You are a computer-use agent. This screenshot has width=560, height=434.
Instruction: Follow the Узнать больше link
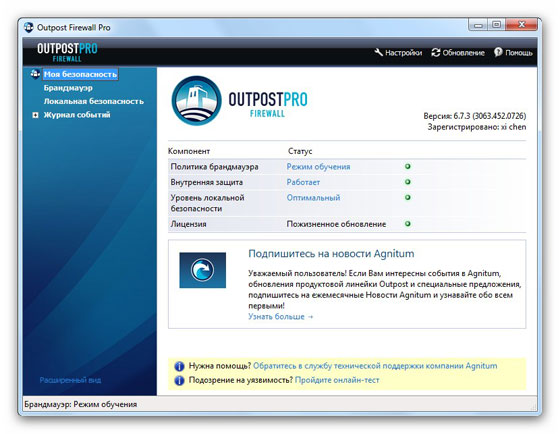click(280, 317)
